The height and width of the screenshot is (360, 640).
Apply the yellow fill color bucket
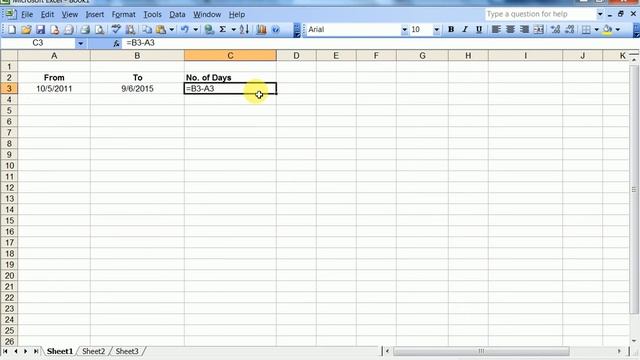(607, 29)
